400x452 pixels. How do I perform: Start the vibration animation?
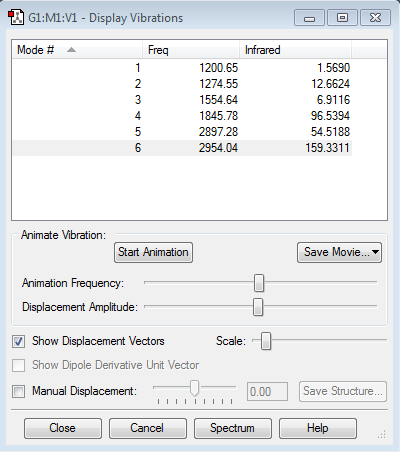[x=153, y=252]
